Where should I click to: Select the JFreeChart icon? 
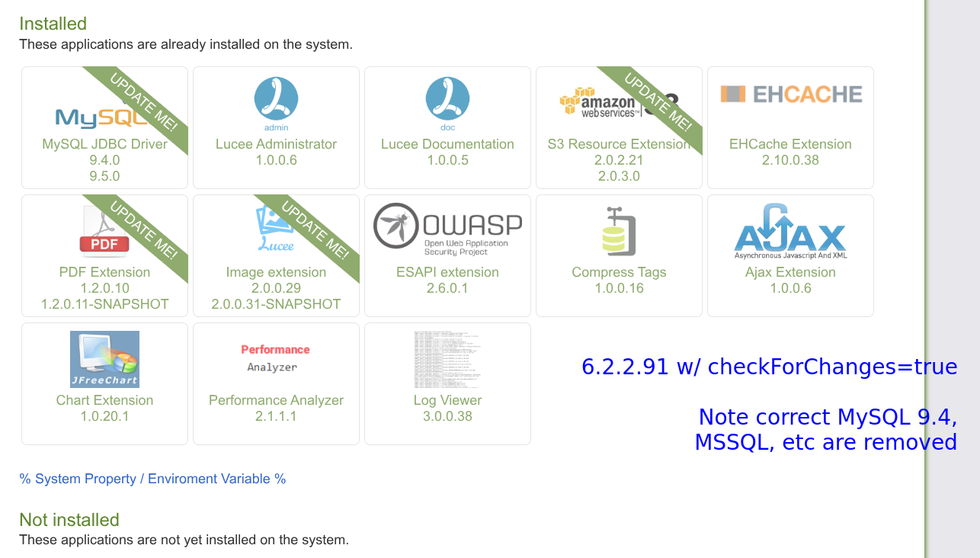pyautogui.click(x=104, y=359)
